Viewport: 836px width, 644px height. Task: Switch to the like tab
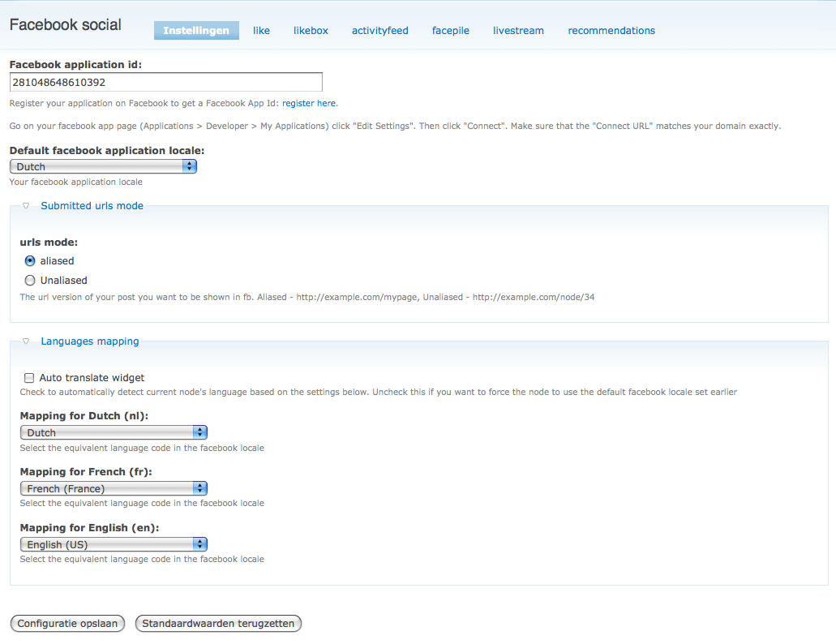coord(261,30)
